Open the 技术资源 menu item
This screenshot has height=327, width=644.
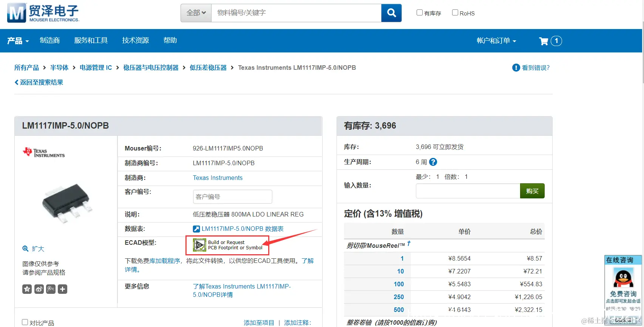tap(136, 40)
